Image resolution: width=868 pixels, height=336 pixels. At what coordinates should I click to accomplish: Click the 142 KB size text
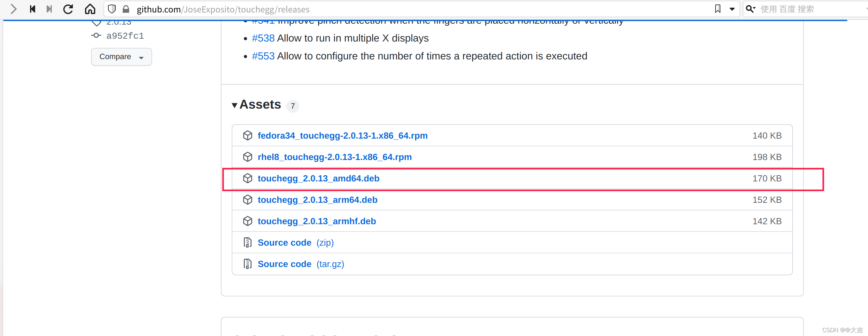767,221
